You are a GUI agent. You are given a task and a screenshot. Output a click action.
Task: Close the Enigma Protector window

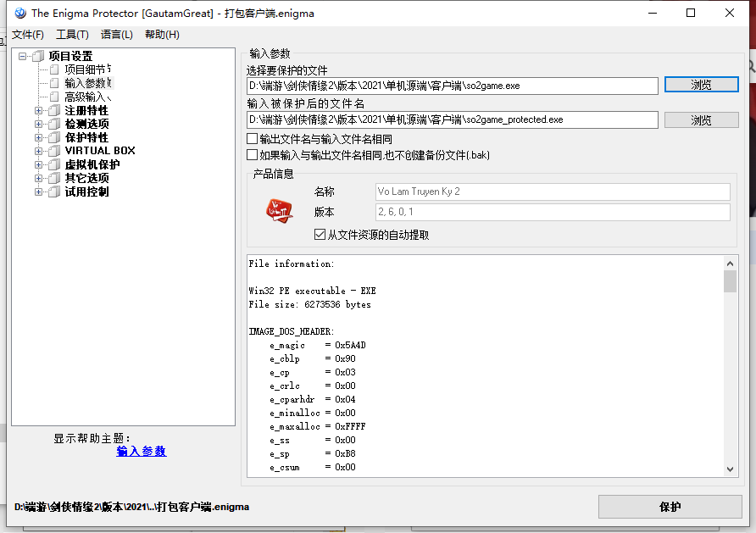coord(730,13)
